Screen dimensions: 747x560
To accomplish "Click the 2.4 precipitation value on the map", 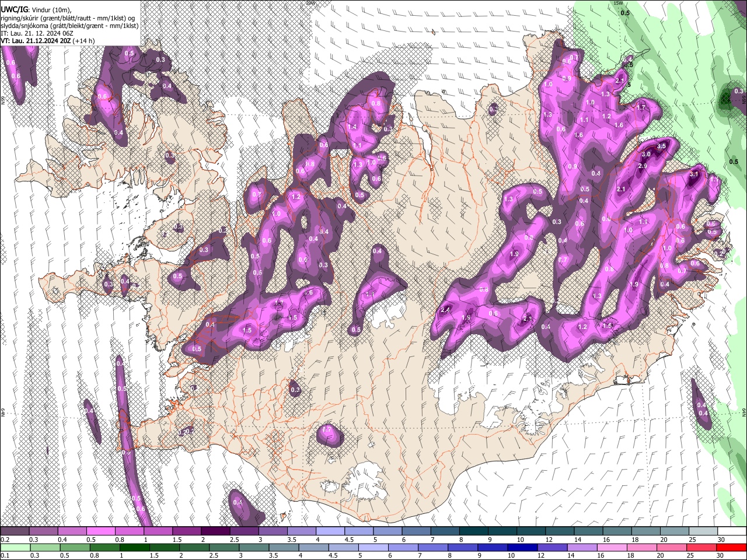I will tap(445, 310).
